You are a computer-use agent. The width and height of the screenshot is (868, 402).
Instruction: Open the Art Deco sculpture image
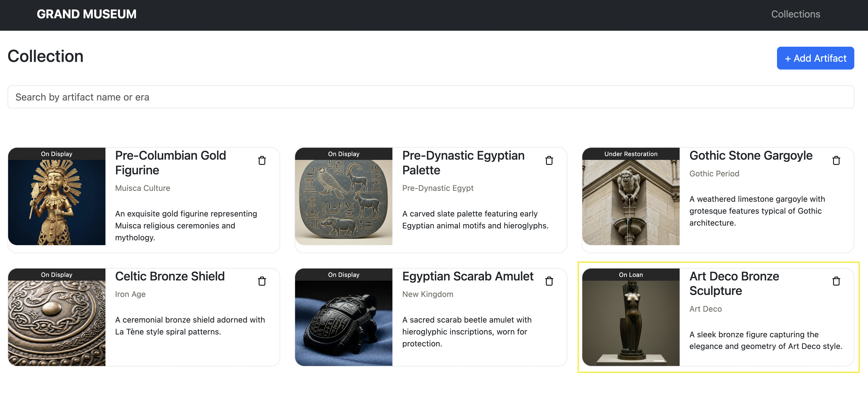[630, 323]
